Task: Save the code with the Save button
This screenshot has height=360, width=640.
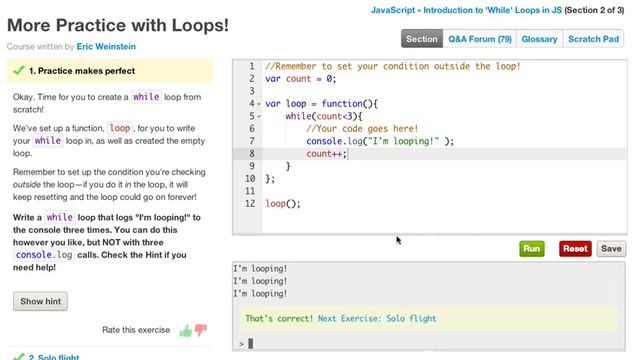Action: point(611,249)
